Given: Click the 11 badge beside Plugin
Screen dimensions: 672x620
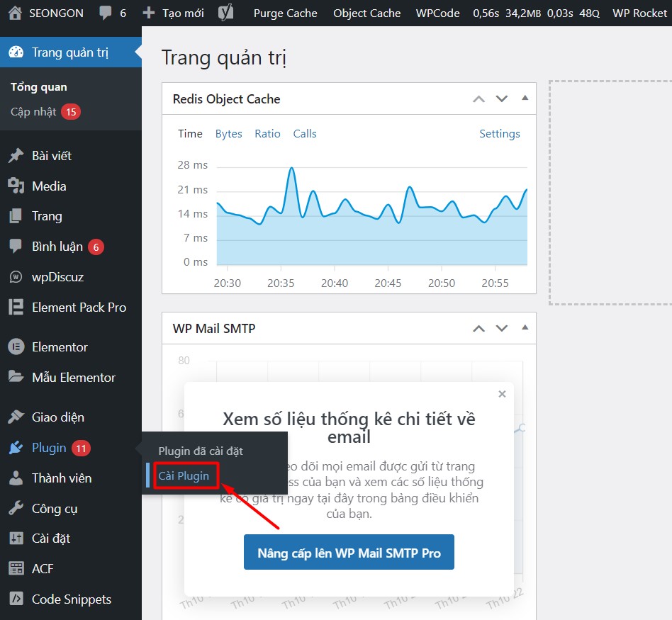Looking at the screenshot, I should point(81,449).
